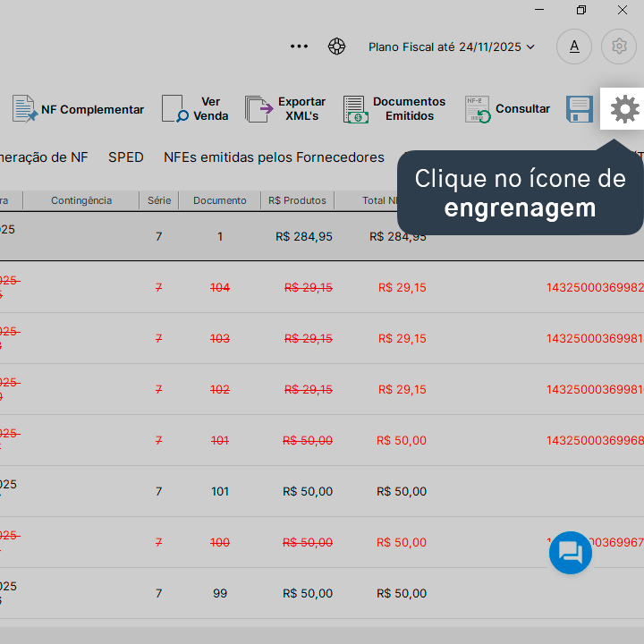Image resolution: width=644 pixels, height=644 pixels.
Task: Click the round settings gear at top right
Action: pyautogui.click(x=619, y=47)
